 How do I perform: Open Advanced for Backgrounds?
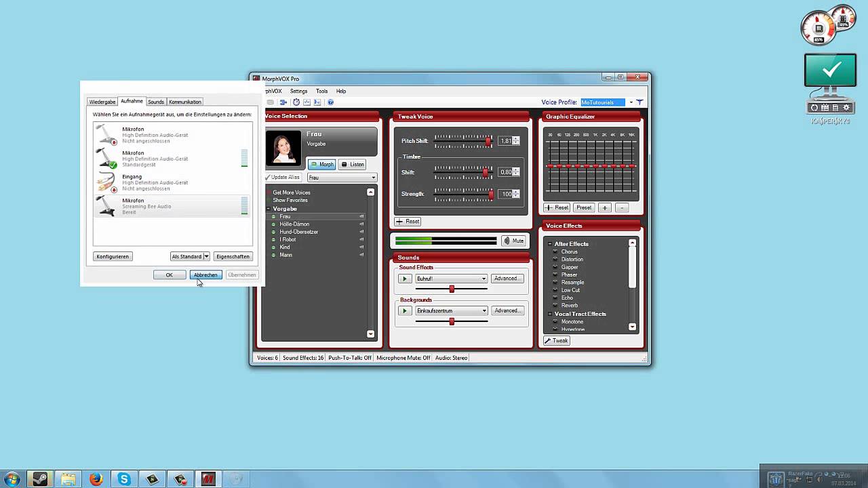507,311
